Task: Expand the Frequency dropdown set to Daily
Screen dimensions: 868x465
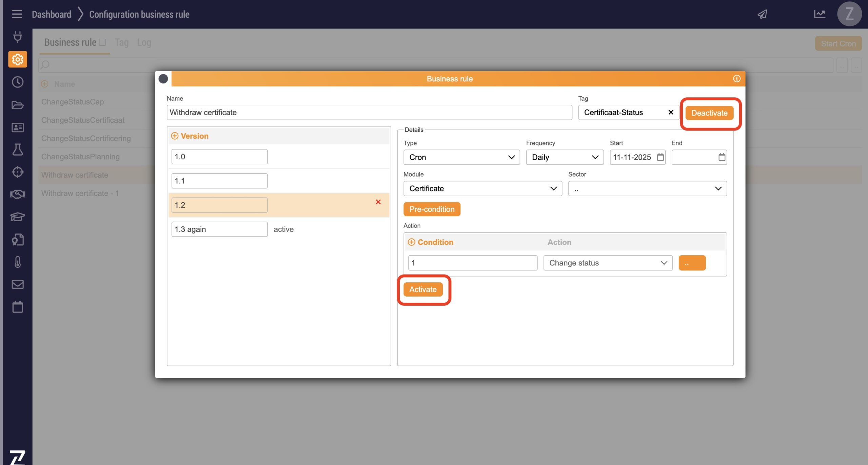Action: pos(565,157)
